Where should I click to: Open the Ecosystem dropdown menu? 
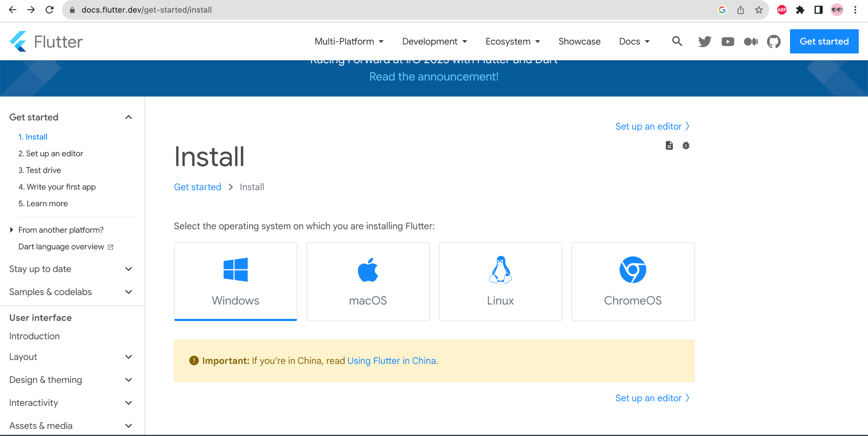513,42
